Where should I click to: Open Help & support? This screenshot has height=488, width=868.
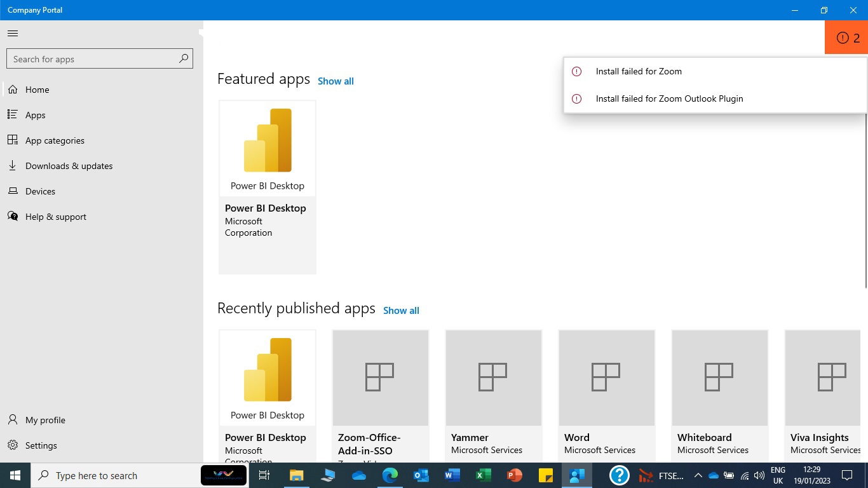tap(102, 217)
